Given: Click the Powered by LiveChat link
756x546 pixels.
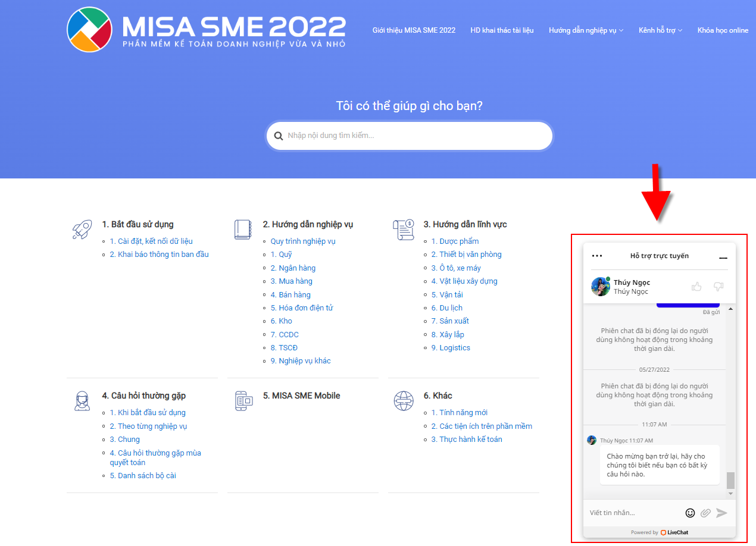Looking at the screenshot, I should click(660, 532).
